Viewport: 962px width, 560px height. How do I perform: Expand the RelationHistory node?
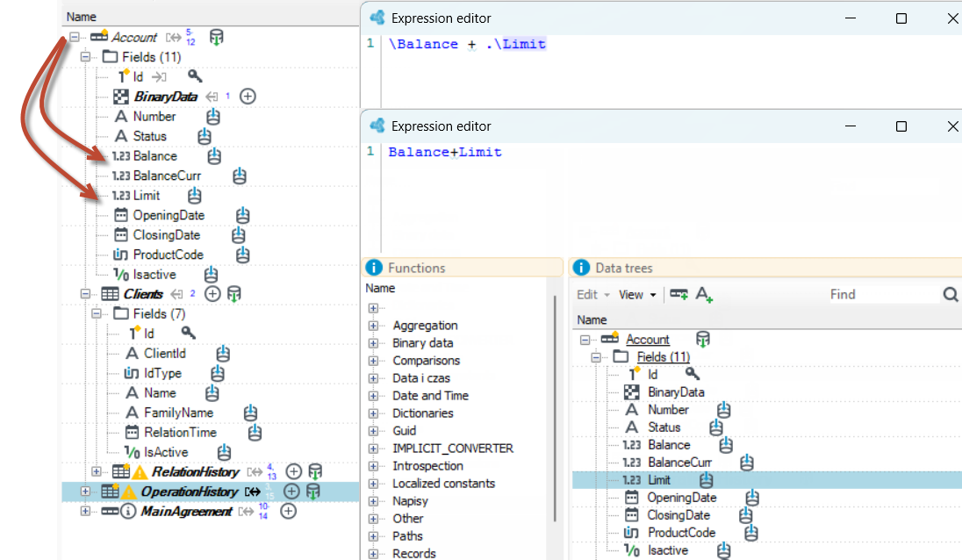[97, 471]
